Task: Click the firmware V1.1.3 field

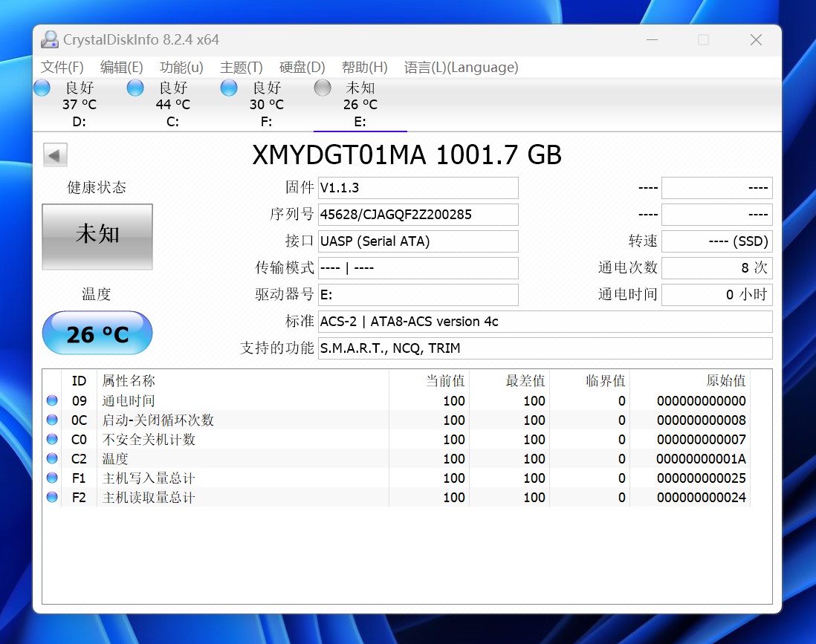Action: click(418, 188)
